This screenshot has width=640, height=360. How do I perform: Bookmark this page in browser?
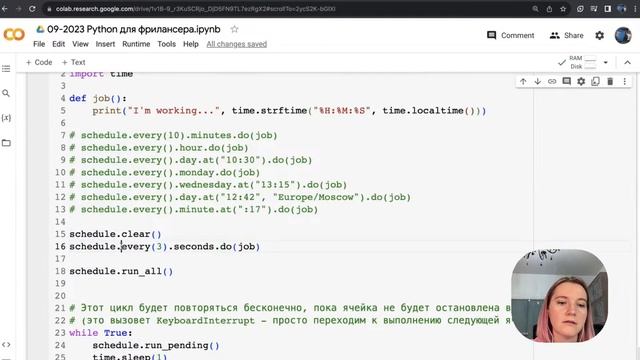563,9
